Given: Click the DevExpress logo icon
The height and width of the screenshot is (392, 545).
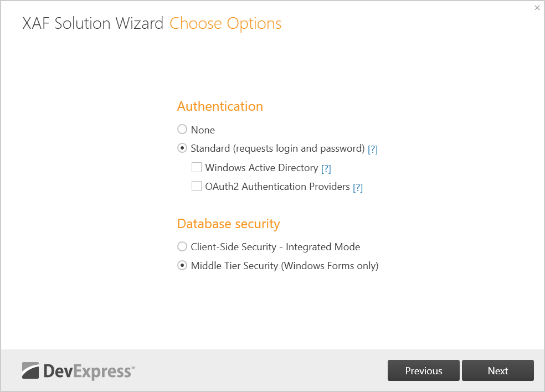Looking at the screenshot, I should [32, 370].
